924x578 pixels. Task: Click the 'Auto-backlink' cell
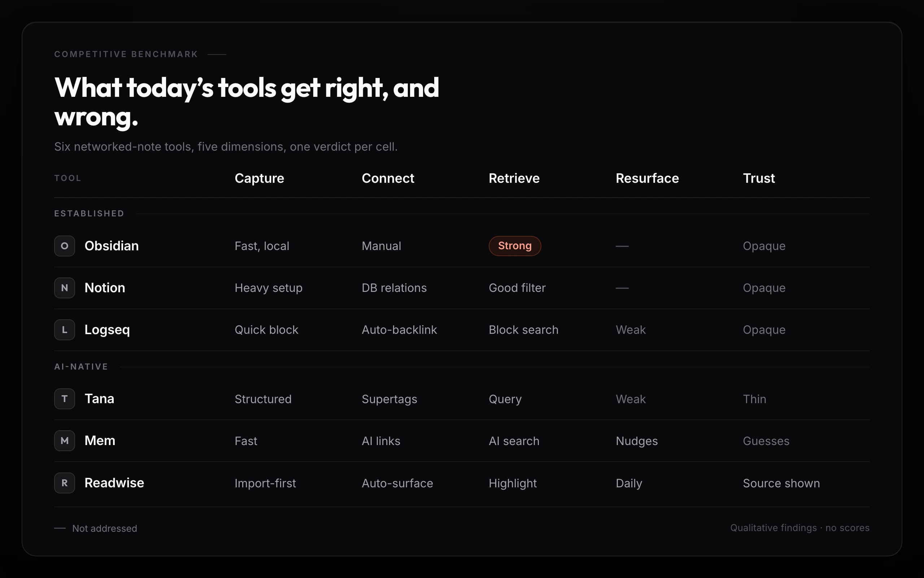coord(399,330)
